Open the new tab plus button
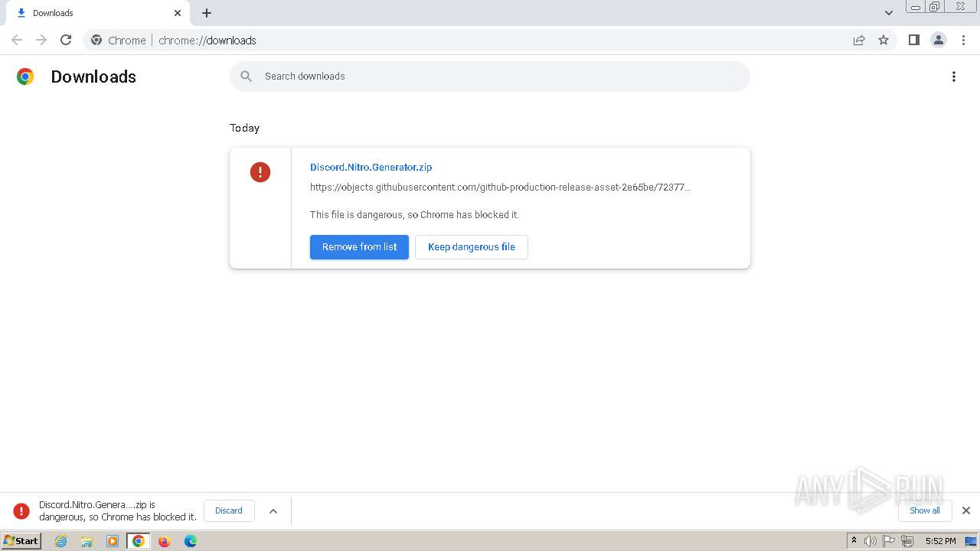This screenshot has height=551, width=980. pyautogui.click(x=207, y=13)
